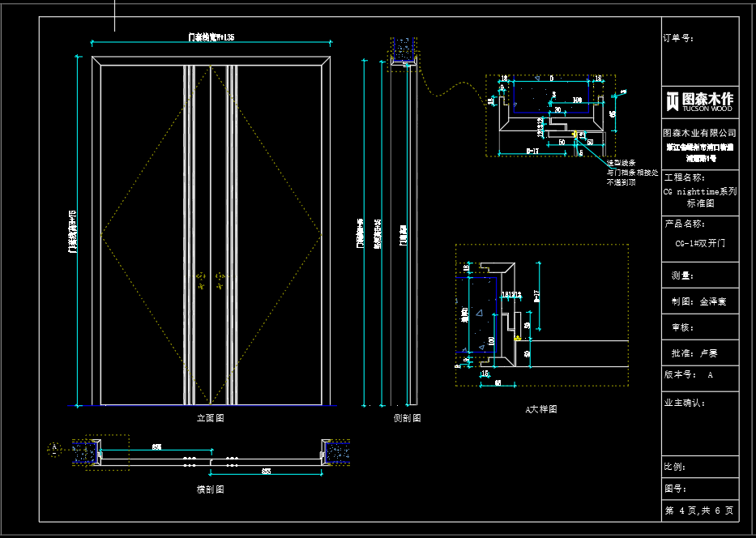Screen dimensions: 756x538
Task: Click the circled A section marker
Action: [x=55, y=447]
